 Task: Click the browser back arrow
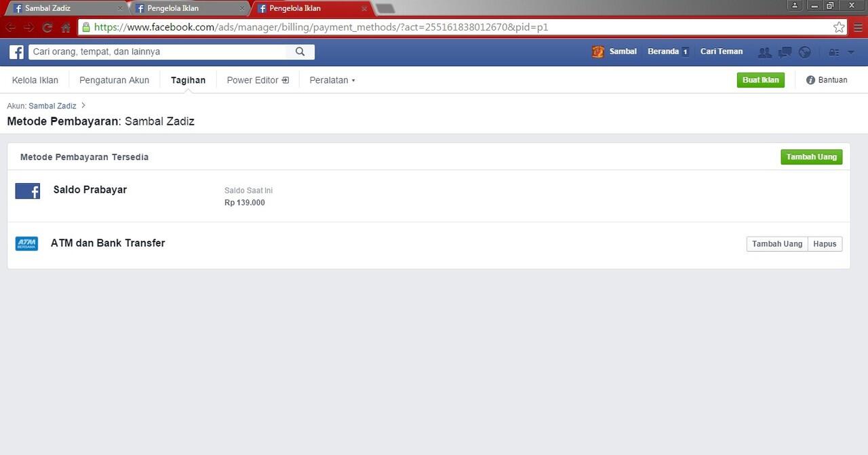point(11,28)
